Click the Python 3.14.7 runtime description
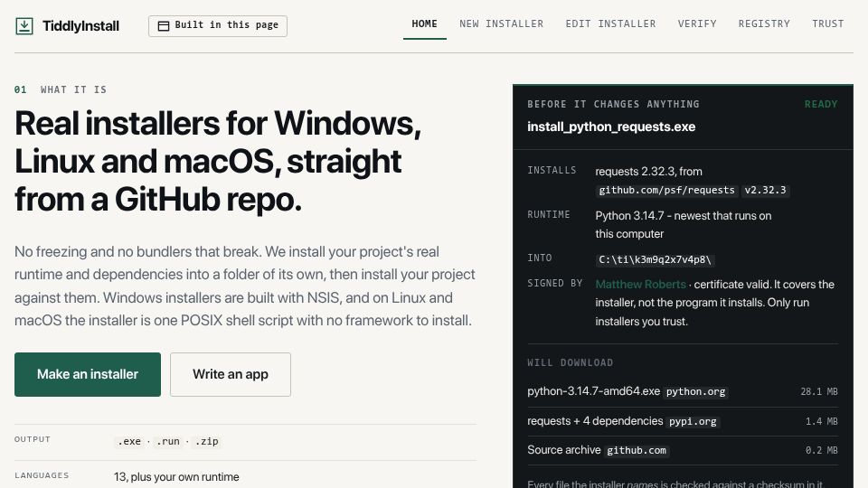 [x=684, y=225]
